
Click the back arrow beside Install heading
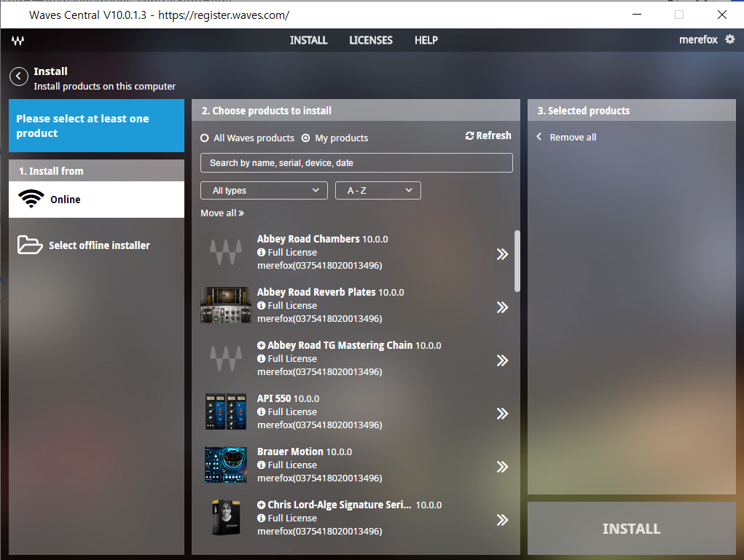pos(19,76)
